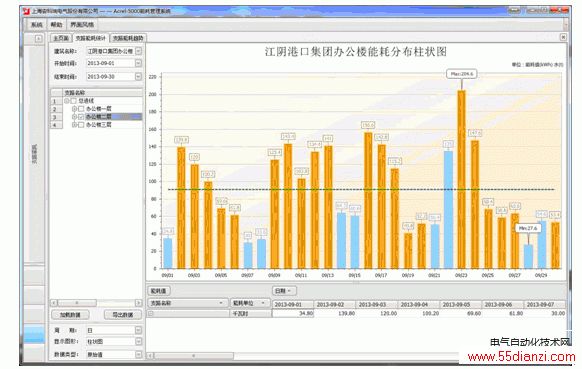Click the collapse icon in data grid row
The height and width of the screenshot is (369, 582).
[151, 314]
